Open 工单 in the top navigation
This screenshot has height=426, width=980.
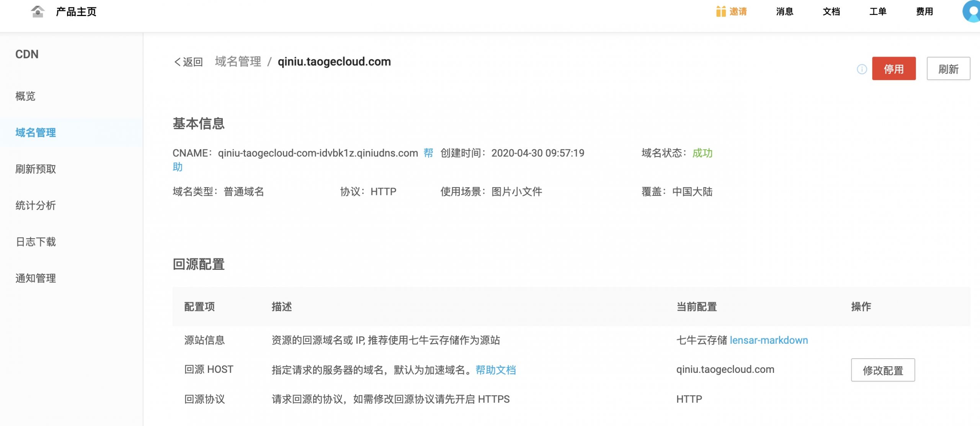pyautogui.click(x=878, y=11)
